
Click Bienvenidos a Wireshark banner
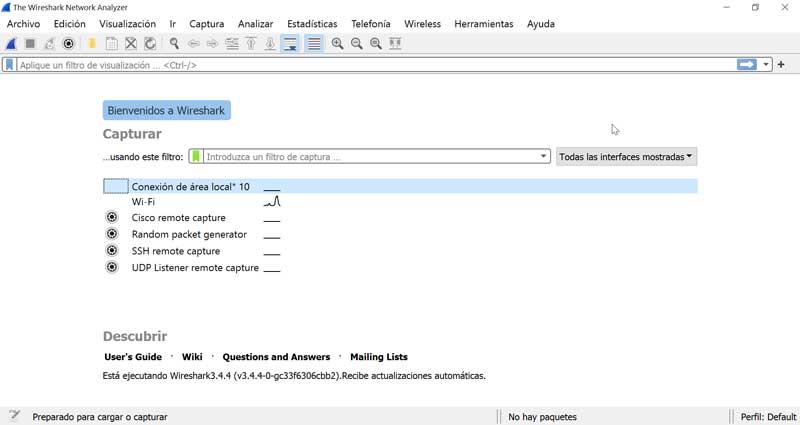point(166,110)
